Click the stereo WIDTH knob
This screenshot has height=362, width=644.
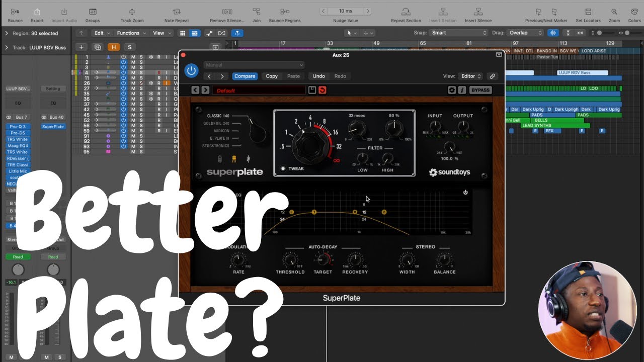click(407, 260)
